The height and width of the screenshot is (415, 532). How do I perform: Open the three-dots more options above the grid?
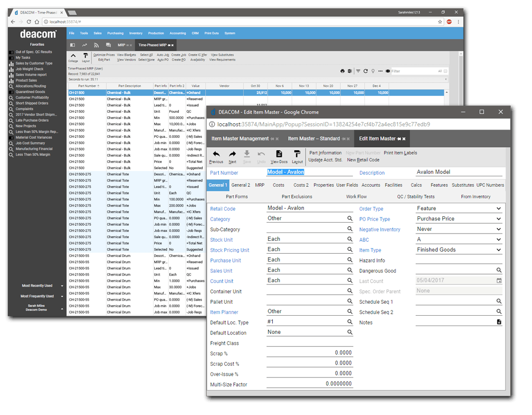pos(380,71)
